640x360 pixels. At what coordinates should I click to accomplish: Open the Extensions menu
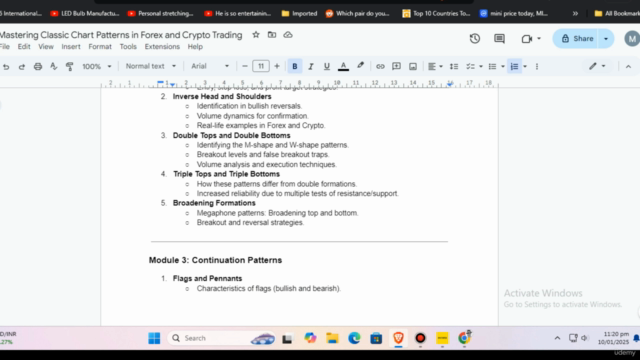(162, 47)
